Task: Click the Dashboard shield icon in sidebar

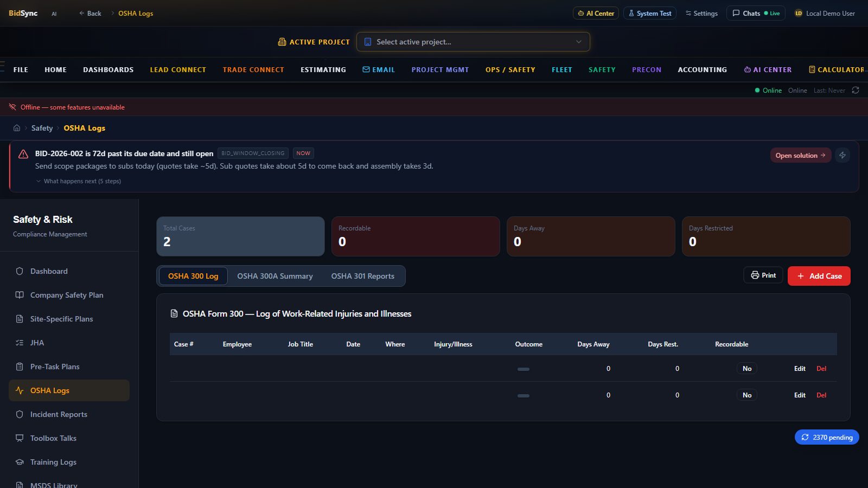Action: pyautogui.click(x=20, y=271)
